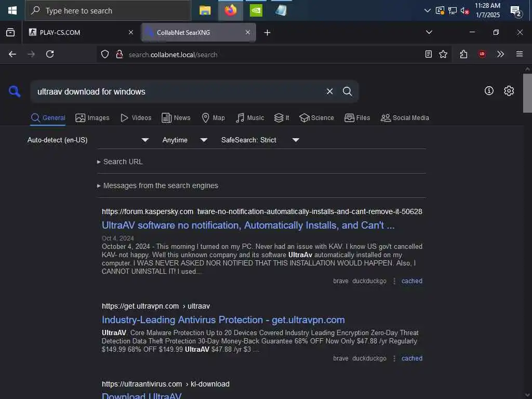
Task: Reload the current page
Action: coord(50,54)
